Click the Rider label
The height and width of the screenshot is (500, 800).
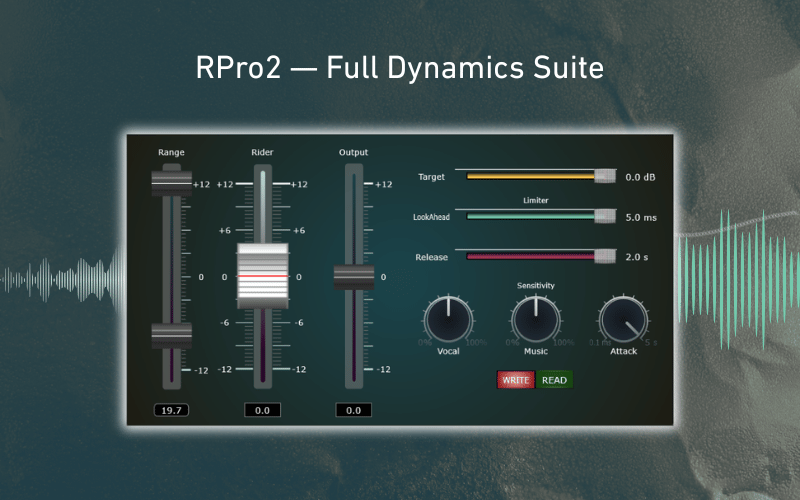tap(262, 152)
